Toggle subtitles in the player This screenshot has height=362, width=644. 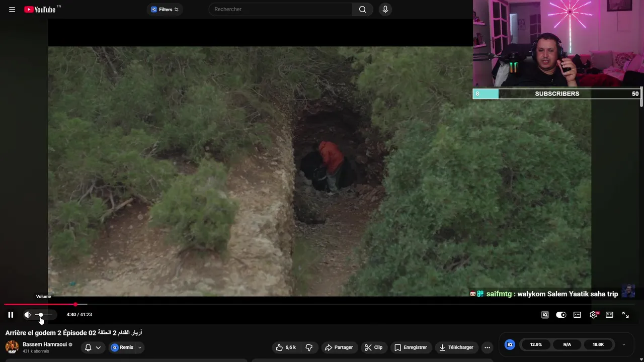[x=577, y=315]
